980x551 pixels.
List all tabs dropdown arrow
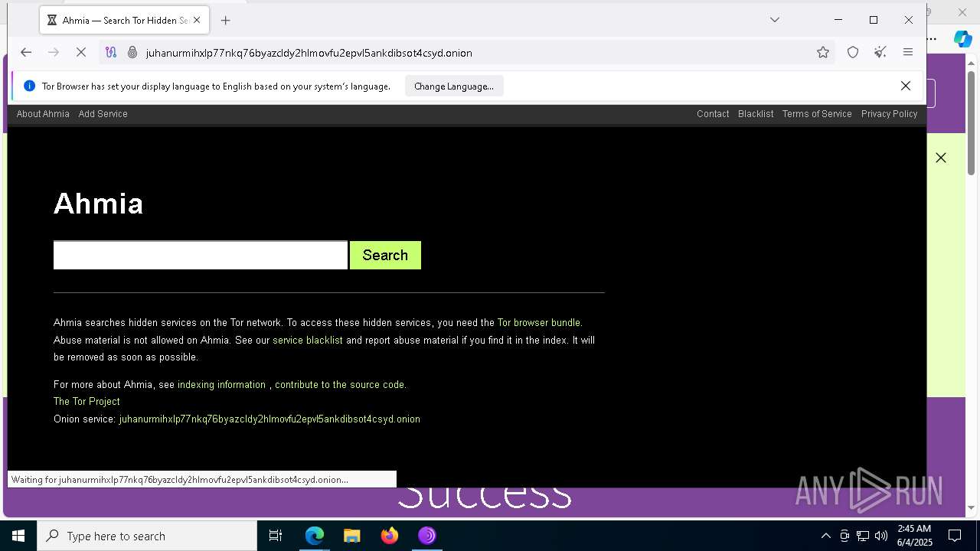(x=775, y=20)
